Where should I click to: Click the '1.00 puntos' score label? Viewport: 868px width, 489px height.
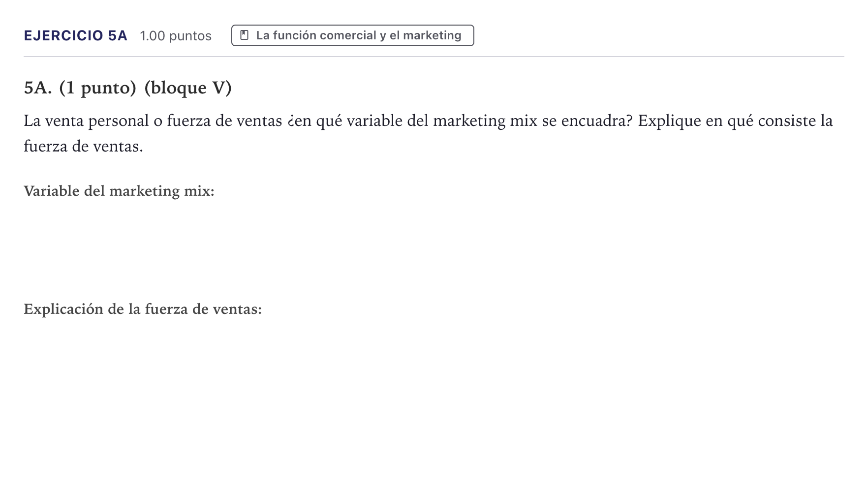pyautogui.click(x=176, y=36)
